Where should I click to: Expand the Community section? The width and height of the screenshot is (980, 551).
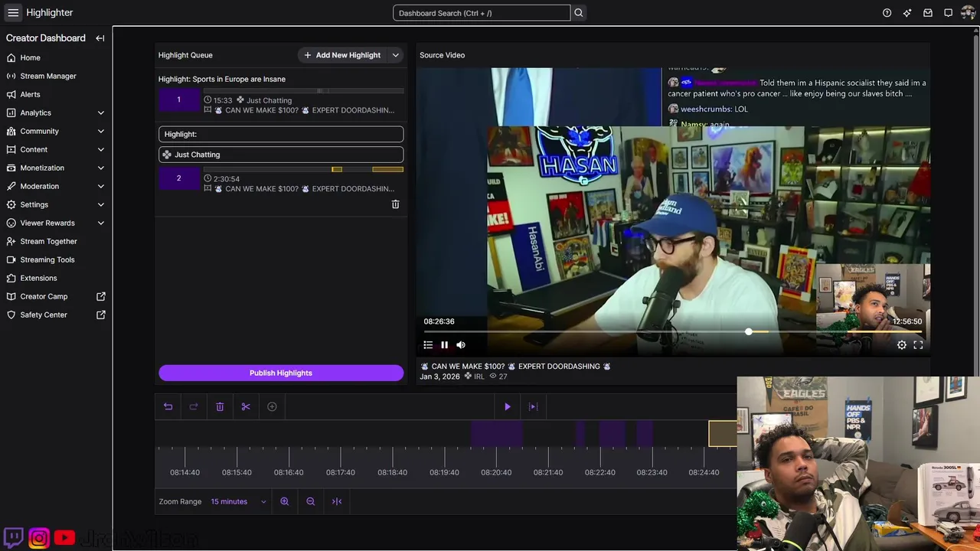click(x=56, y=131)
